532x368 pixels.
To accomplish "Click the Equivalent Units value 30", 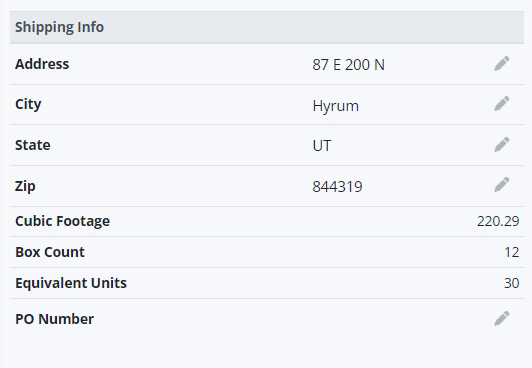I will (512, 283).
